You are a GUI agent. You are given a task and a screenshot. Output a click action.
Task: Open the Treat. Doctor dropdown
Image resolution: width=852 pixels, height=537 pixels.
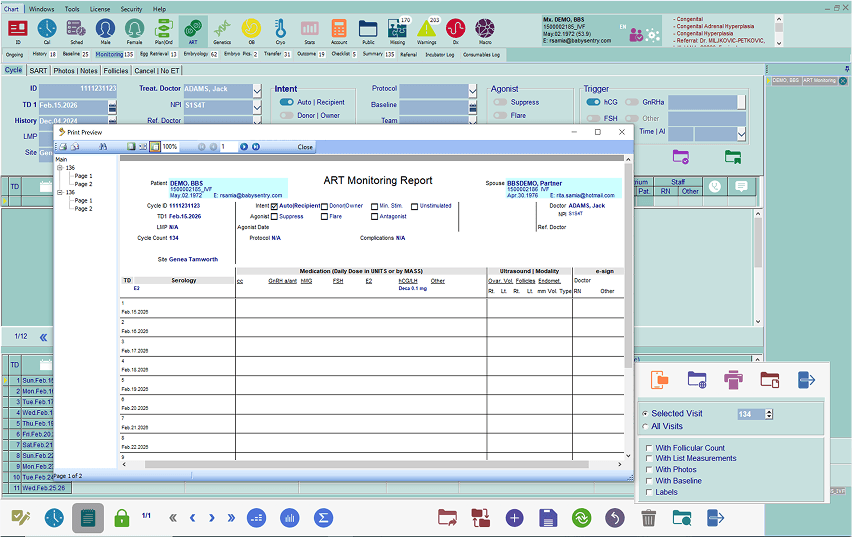click(257, 91)
